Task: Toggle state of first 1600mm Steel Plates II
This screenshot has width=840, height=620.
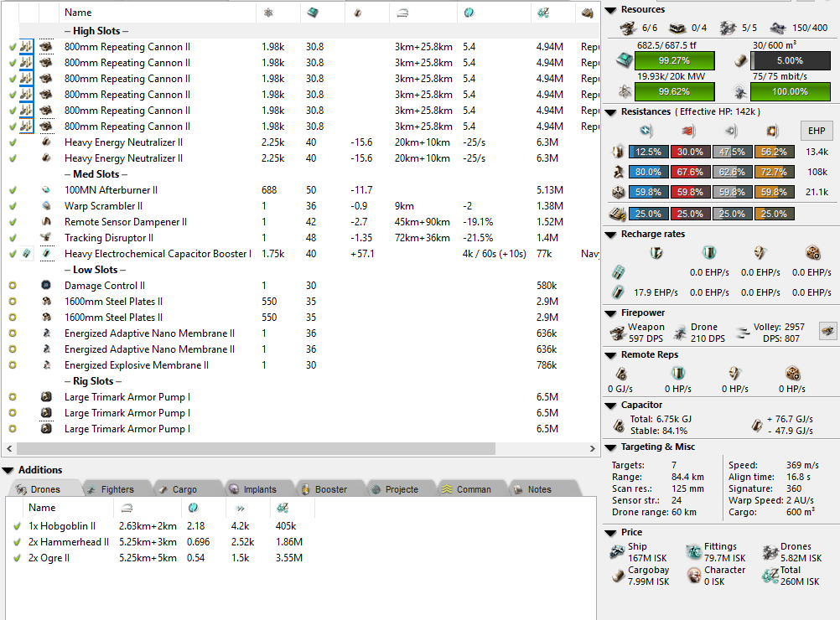Action: pyautogui.click(x=13, y=302)
